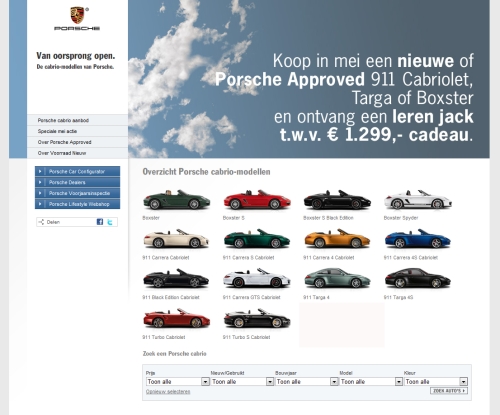
Task: Select the Boxster S Black Edition image
Action: pos(337,200)
